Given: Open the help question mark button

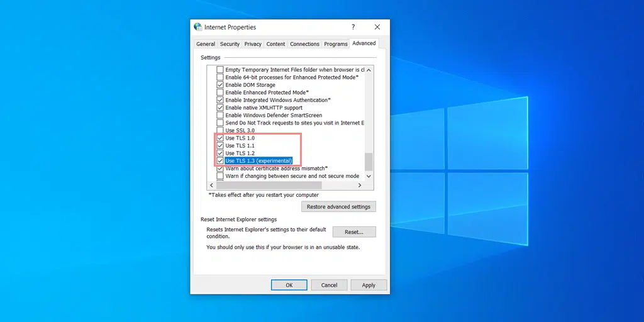Looking at the screenshot, I should pos(353,27).
